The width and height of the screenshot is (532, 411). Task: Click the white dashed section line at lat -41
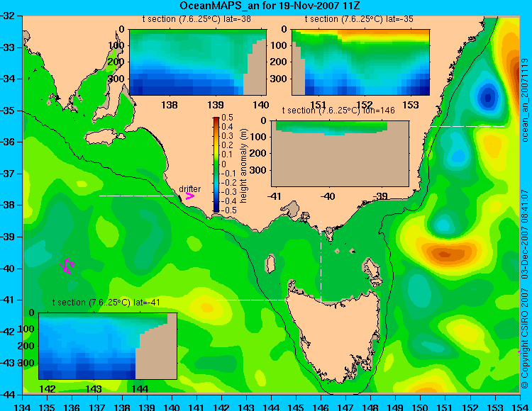(253, 300)
